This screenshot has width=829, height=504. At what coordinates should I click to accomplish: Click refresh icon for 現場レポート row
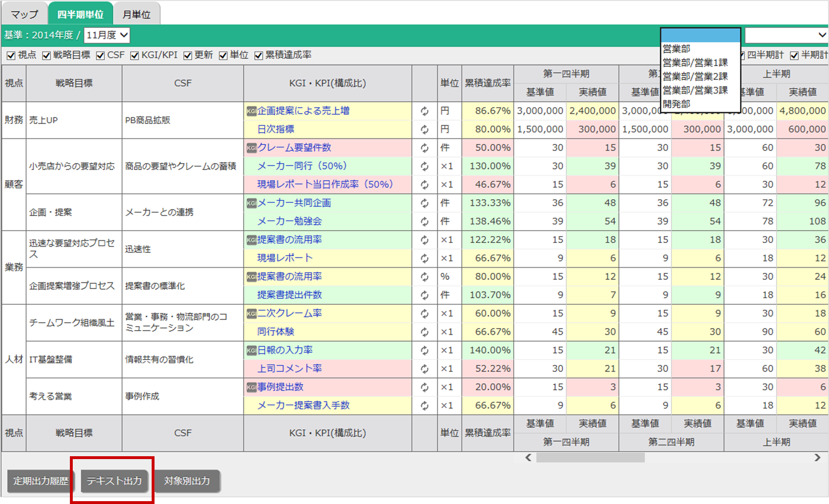pyautogui.click(x=424, y=258)
